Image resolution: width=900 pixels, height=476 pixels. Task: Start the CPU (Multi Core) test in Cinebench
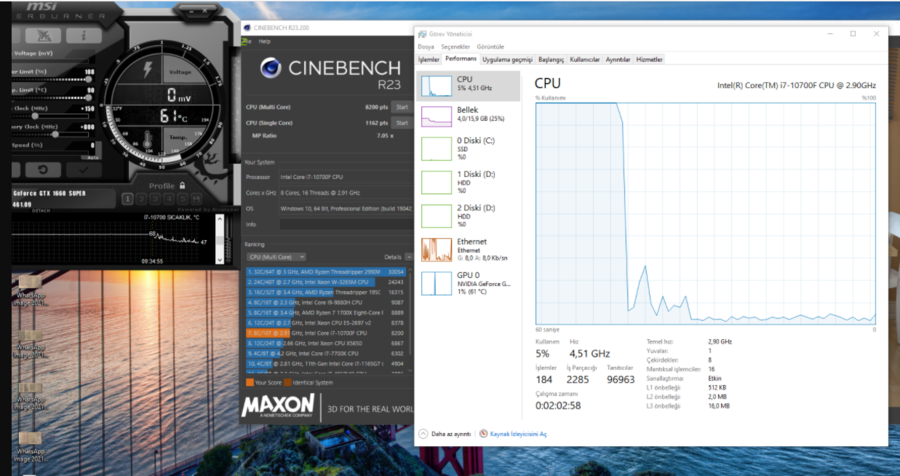402,107
